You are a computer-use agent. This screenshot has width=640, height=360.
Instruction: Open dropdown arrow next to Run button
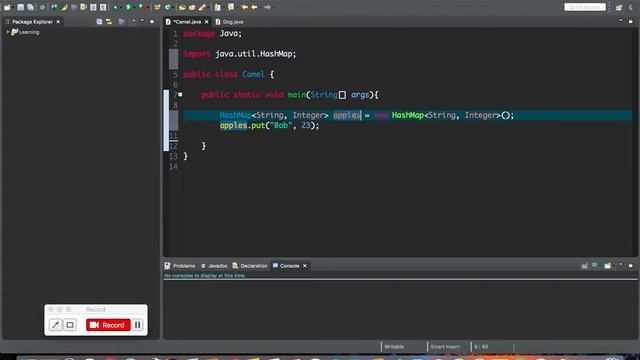point(133,8)
